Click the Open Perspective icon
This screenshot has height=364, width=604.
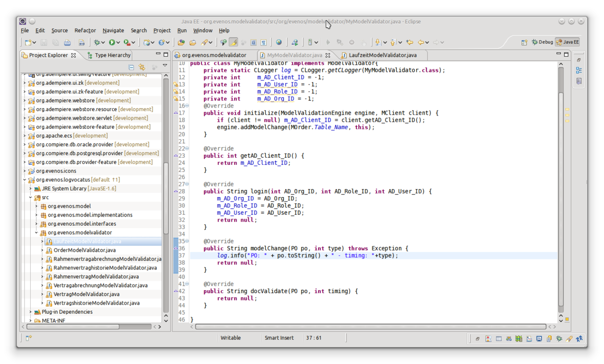(524, 42)
